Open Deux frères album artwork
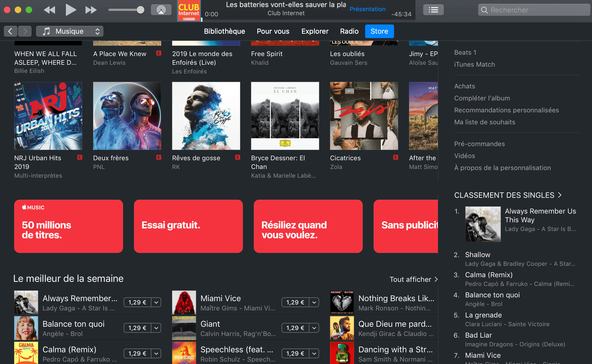Screen dimensions: 592x364 click(x=127, y=116)
